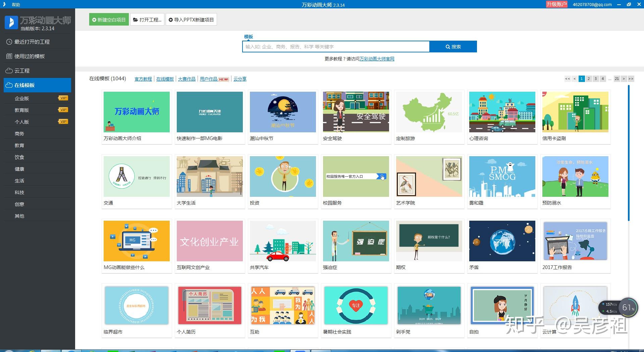Screen dimensions: 644x352
Task: Open the 大学生活 template thumbnail
Action: click(x=210, y=176)
